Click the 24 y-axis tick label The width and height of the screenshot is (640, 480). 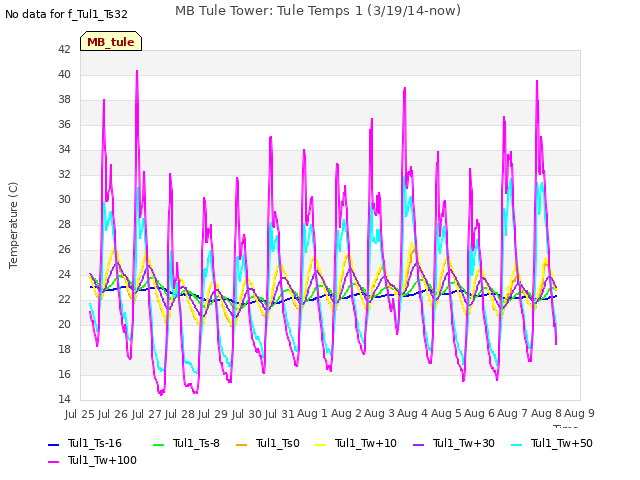64,274
